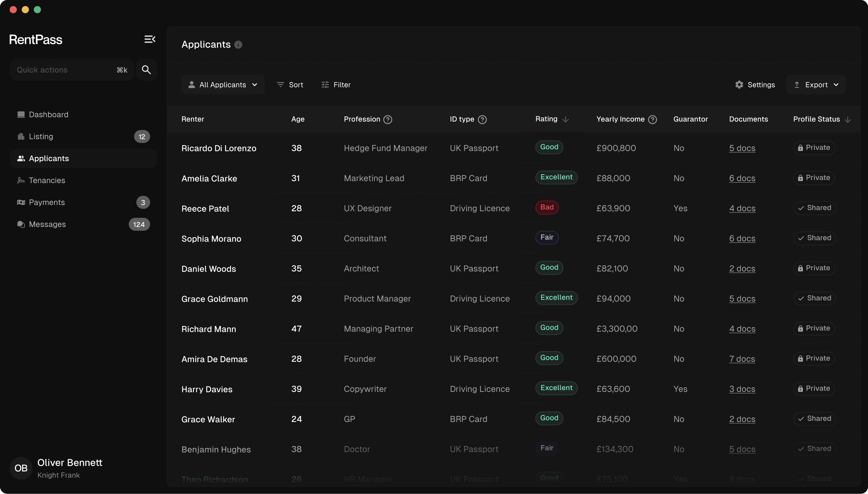This screenshot has width=868, height=494.
Task: Open Messages in the sidebar
Action: 47,224
